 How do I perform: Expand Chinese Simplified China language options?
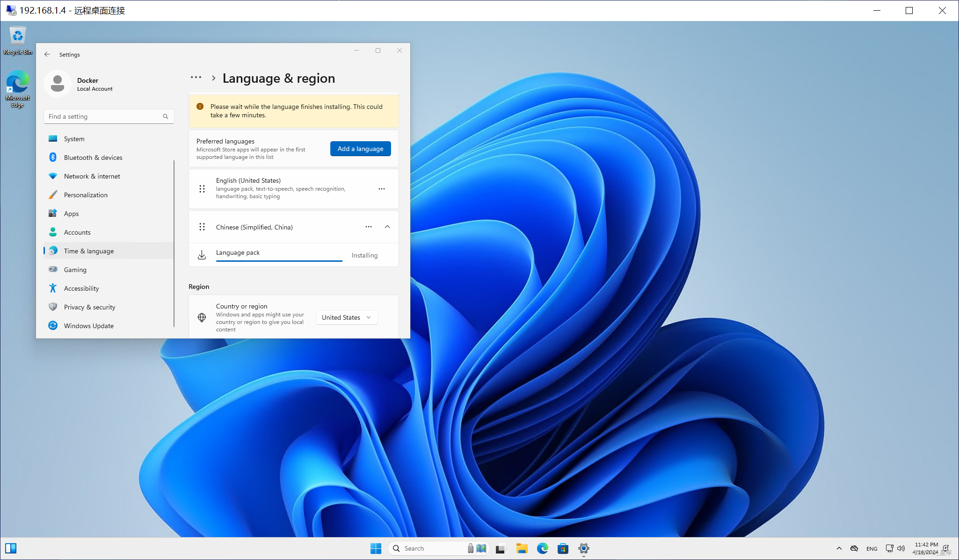tap(387, 227)
